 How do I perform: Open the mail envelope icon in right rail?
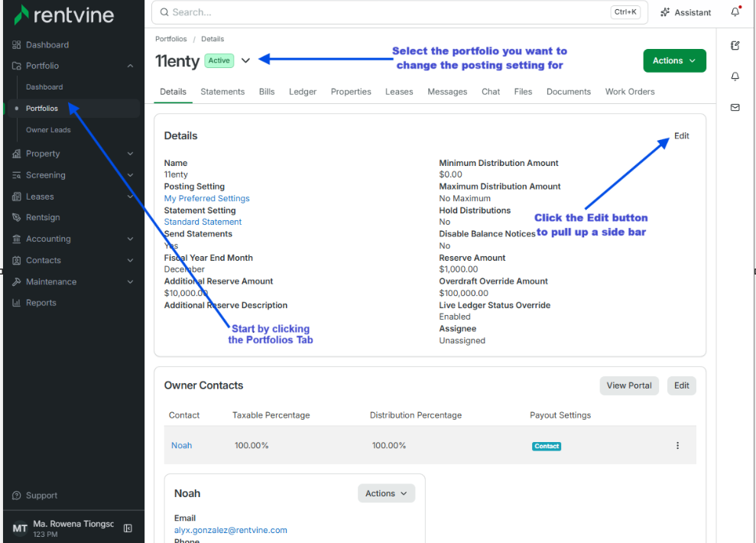[735, 108]
